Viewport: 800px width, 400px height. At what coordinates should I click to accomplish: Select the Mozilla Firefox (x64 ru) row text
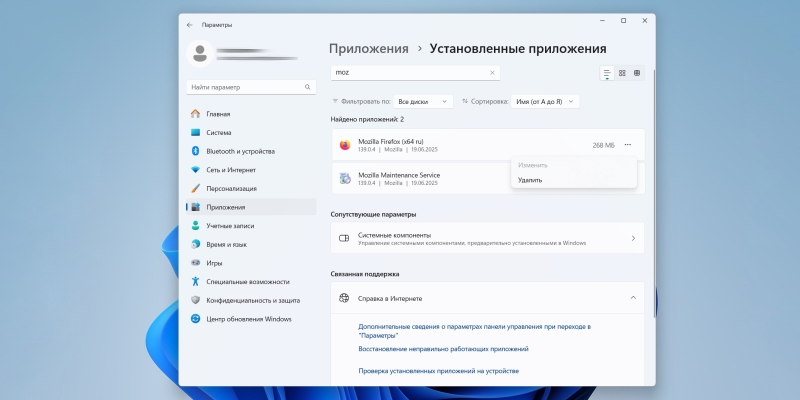(391, 141)
